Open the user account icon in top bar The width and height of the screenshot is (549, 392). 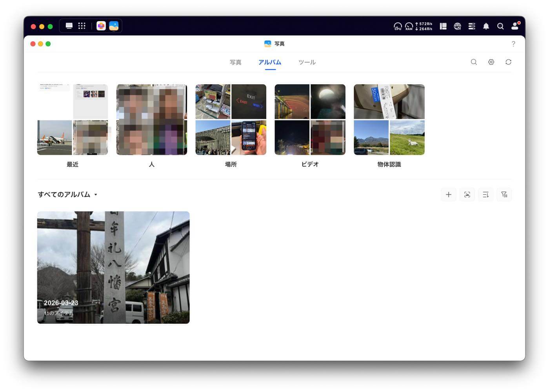[x=515, y=26]
